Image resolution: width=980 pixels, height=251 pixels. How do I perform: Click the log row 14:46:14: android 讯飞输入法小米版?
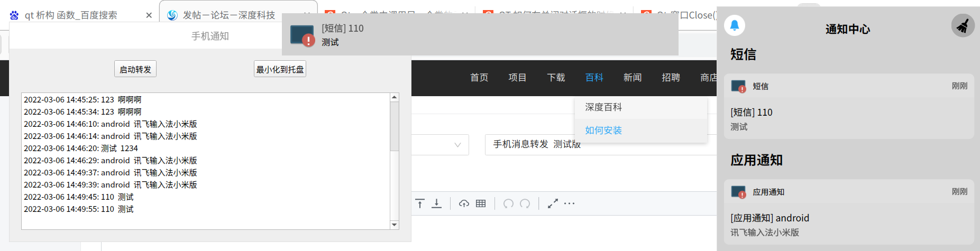[x=110, y=136]
